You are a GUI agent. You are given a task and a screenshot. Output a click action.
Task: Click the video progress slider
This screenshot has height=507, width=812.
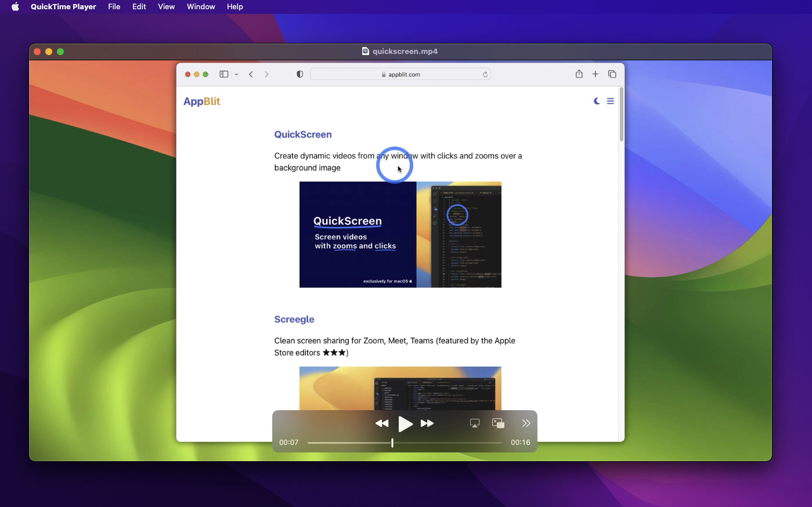[392, 443]
